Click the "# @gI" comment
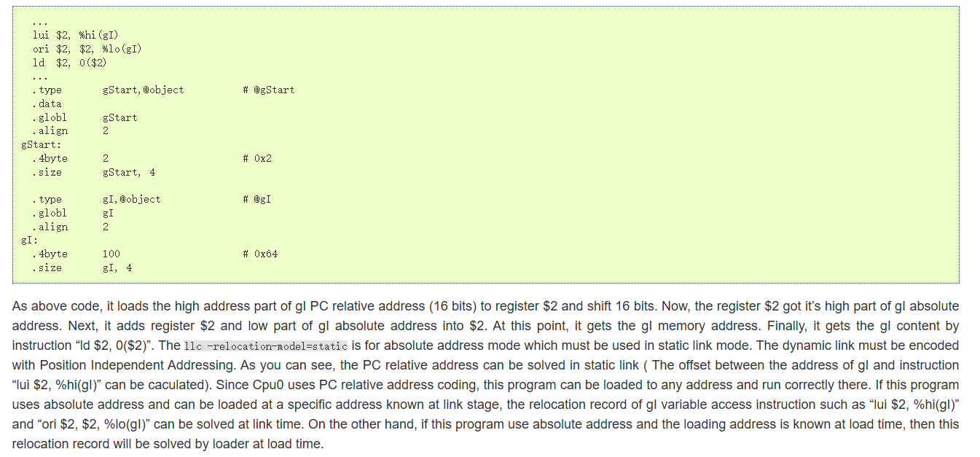Image resolution: width=980 pixels, height=457 pixels. pos(257,199)
